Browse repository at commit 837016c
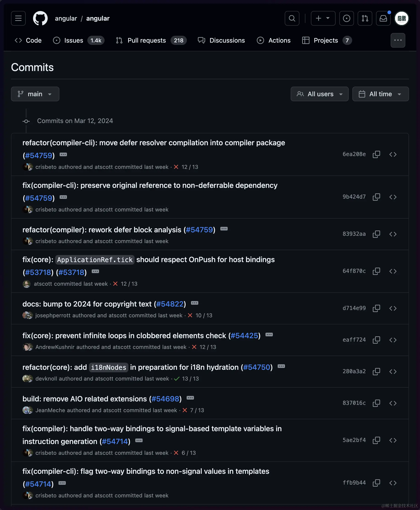 tap(393, 403)
